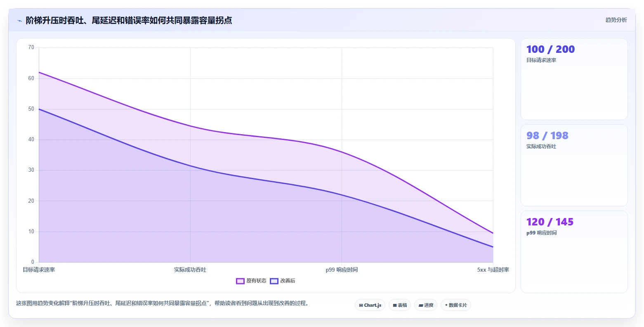Toggle the 改善后 legend item
The width and height of the screenshot is (644, 327).
click(283, 281)
